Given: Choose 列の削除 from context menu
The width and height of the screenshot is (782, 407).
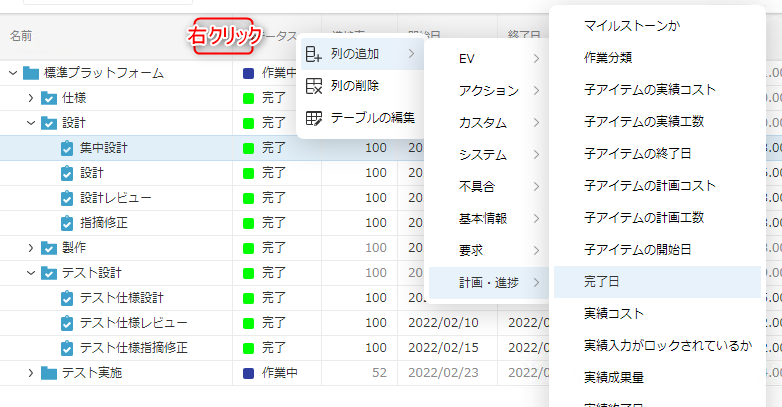Looking at the screenshot, I should tap(355, 86).
